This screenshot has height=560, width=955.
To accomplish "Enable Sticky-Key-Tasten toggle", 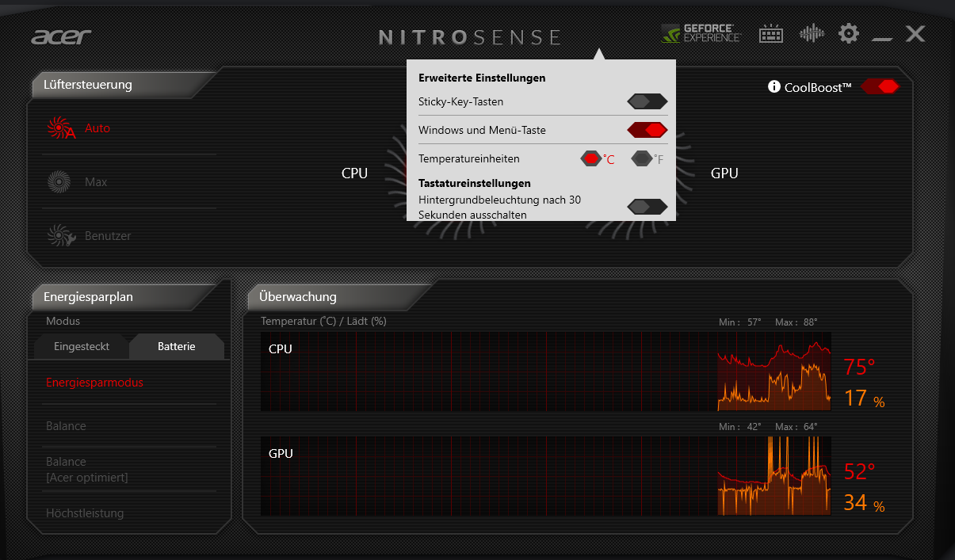I will pos(647,101).
